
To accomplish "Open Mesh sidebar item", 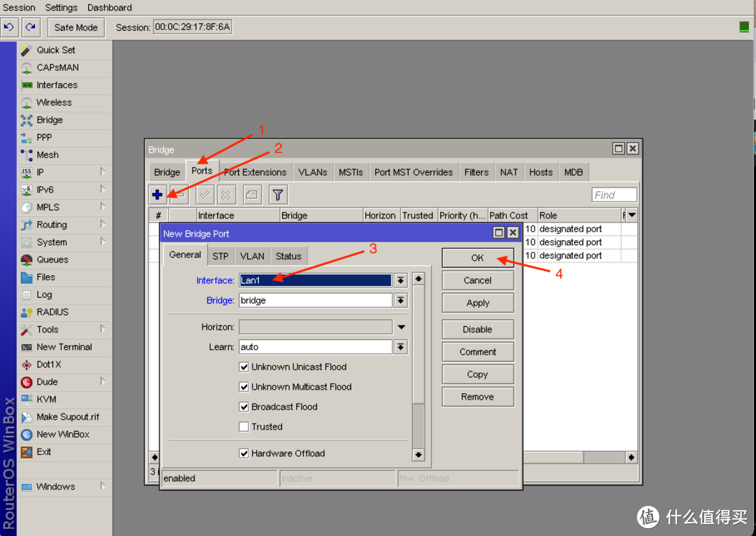I will (x=65, y=155).
